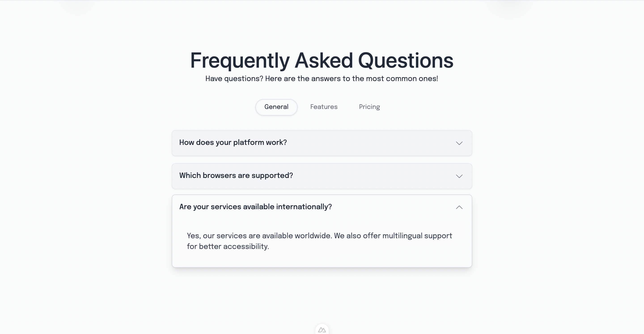Click the General filter pill
The width and height of the screenshot is (644, 334).
click(x=276, y=107)
